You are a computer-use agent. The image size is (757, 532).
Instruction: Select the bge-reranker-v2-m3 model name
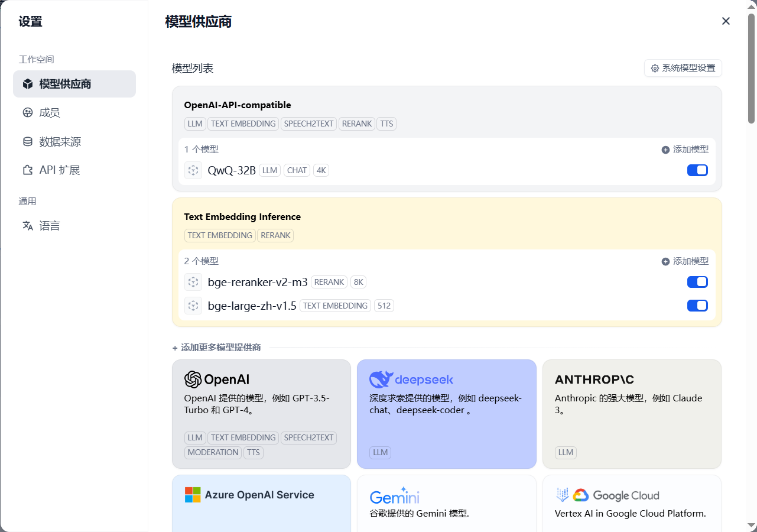click(258, 282)
